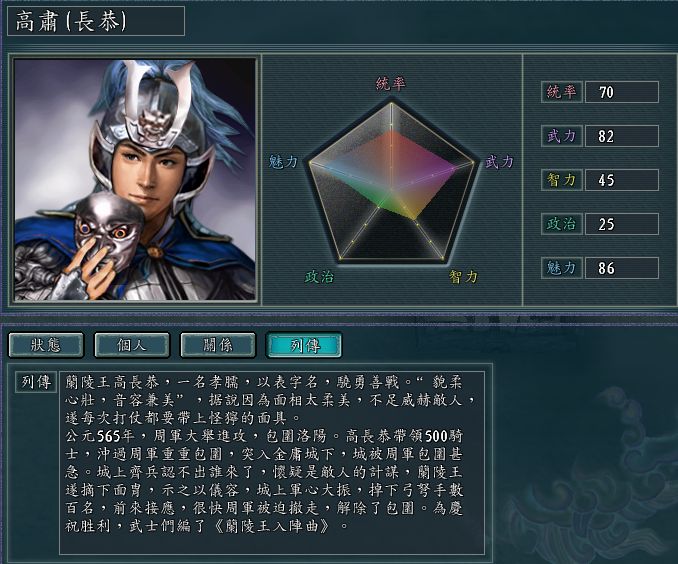Screen dimensions: 678x564
Task: Switch to the 個人 tab
Action: click(x=132, y=345)
